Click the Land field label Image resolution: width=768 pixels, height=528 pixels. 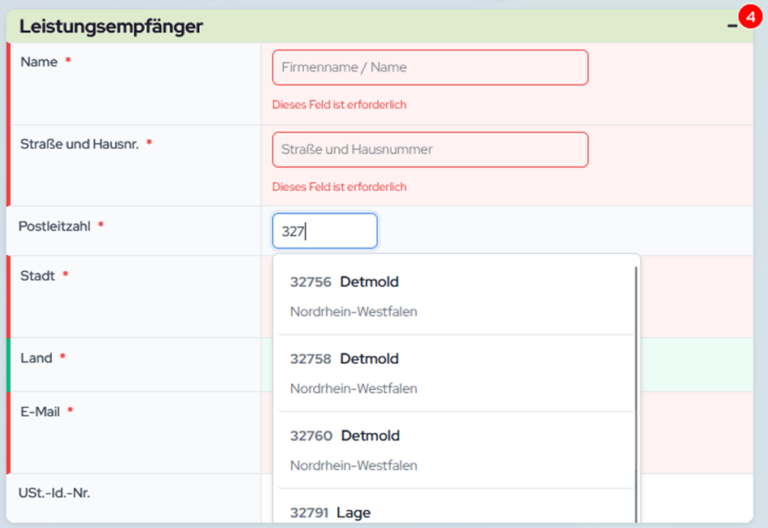pos(36,357)
